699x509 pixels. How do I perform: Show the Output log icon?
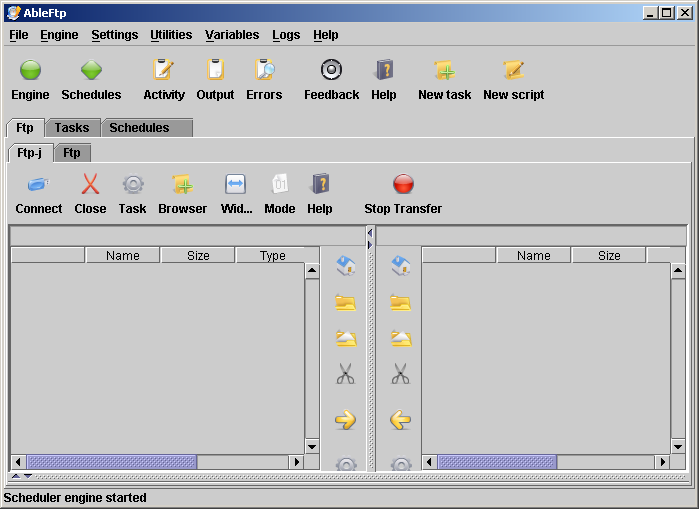coord(215,70)
